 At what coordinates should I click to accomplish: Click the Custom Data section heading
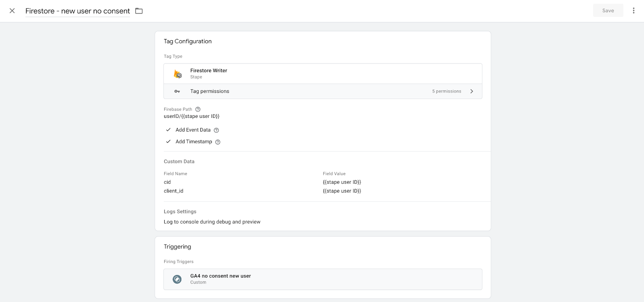coord(179,161)
